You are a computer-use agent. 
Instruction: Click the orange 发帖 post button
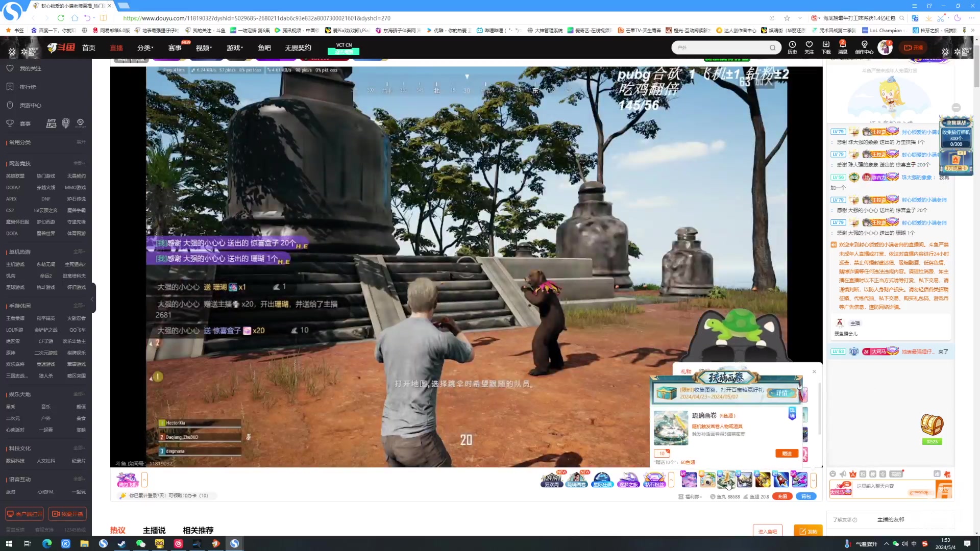(808, 531)
